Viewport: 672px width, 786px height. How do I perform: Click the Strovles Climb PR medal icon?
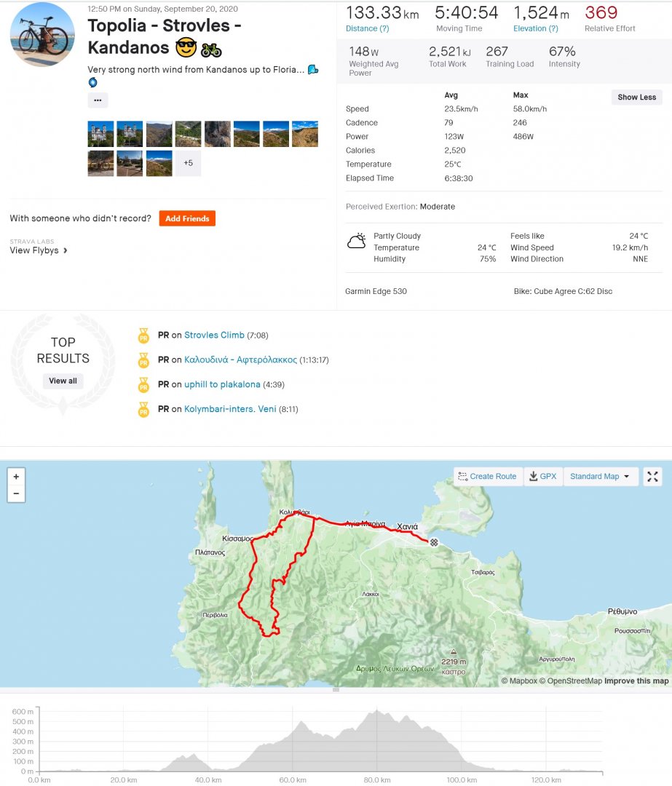143,336
